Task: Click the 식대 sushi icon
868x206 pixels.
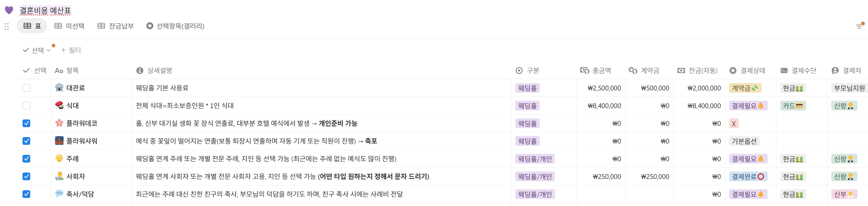Action: pos(59,106)
